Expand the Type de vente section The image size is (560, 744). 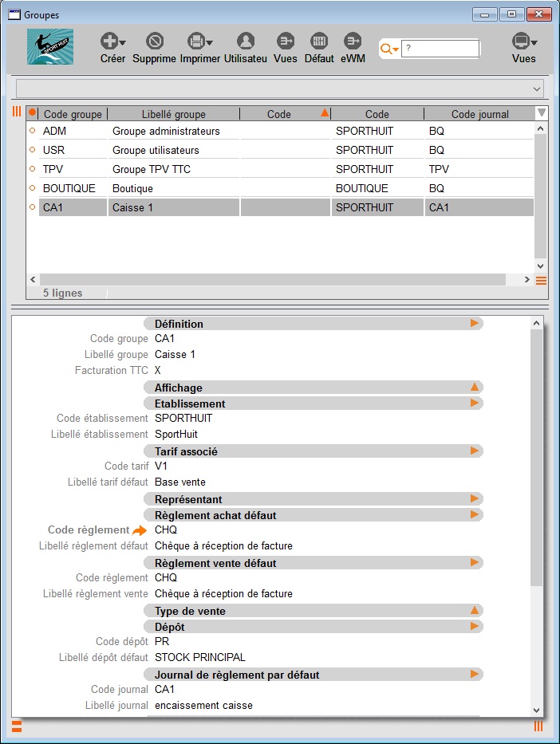click(x=474, y=610)
